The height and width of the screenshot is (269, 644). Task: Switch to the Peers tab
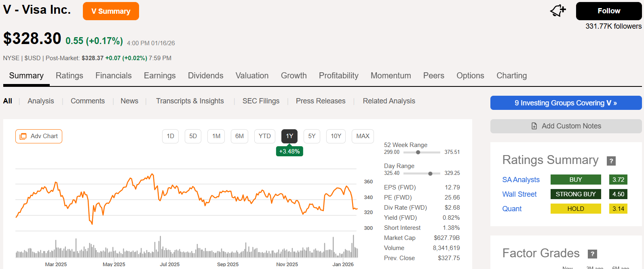(434, 76)
